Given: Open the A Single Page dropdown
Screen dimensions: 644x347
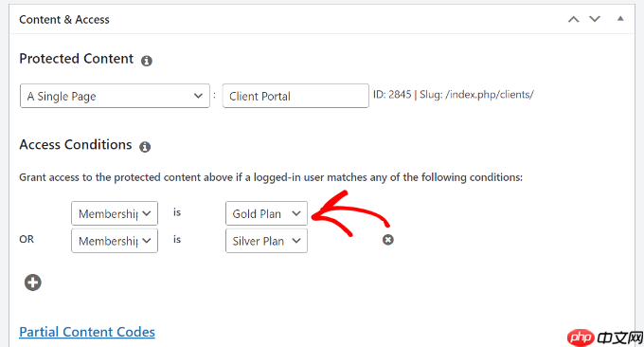Looking at the screenshot, I should tap(115, 96).
